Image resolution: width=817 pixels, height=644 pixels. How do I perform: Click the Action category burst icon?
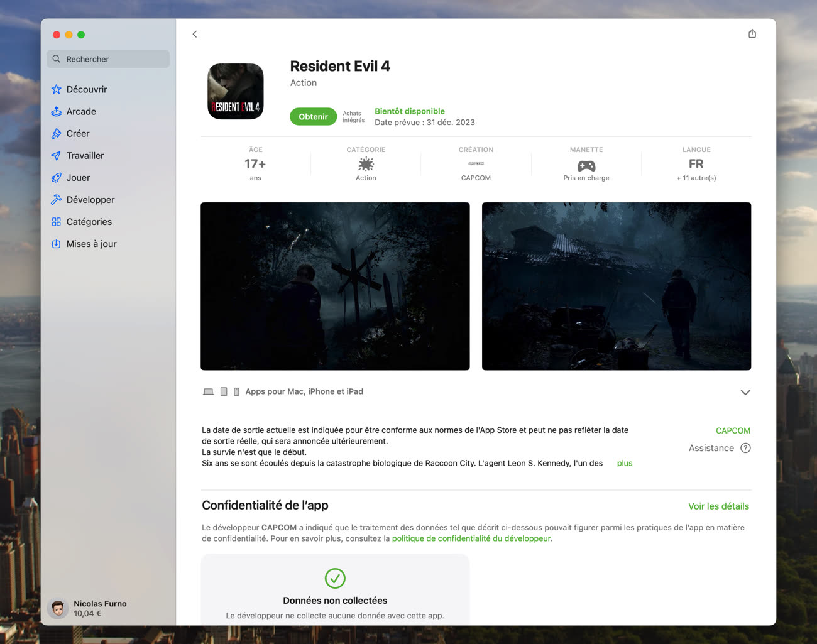[x=366, y=165]
